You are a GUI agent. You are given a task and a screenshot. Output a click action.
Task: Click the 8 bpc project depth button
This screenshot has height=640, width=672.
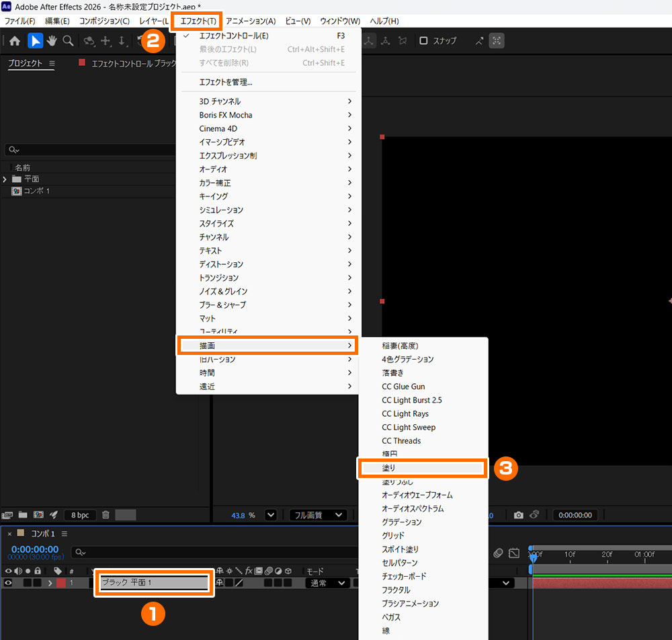pyautogui.click(x=80, y=515)
